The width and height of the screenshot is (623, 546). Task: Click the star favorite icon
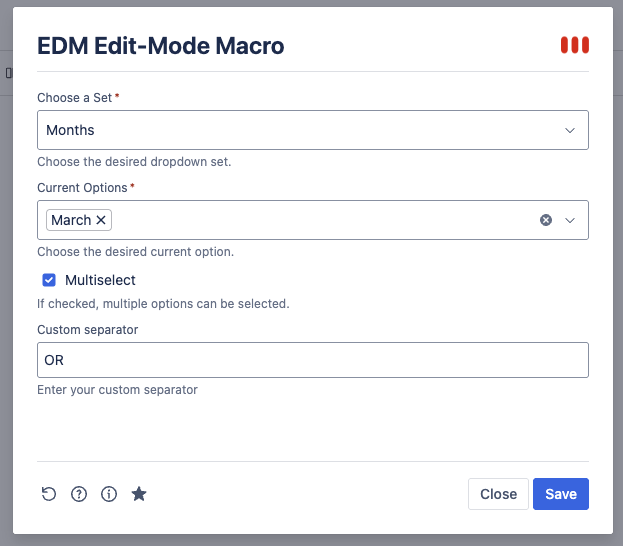click(139, 494)
